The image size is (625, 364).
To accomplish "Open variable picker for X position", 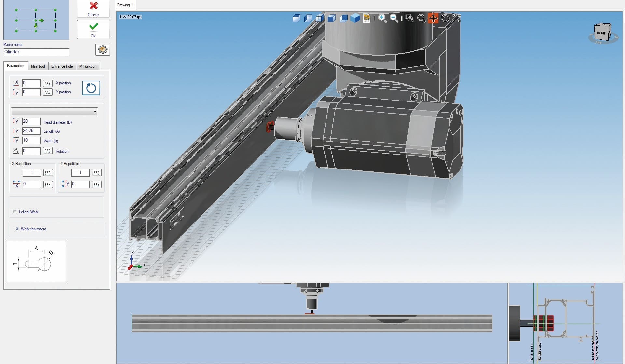I will click(48, 83).
